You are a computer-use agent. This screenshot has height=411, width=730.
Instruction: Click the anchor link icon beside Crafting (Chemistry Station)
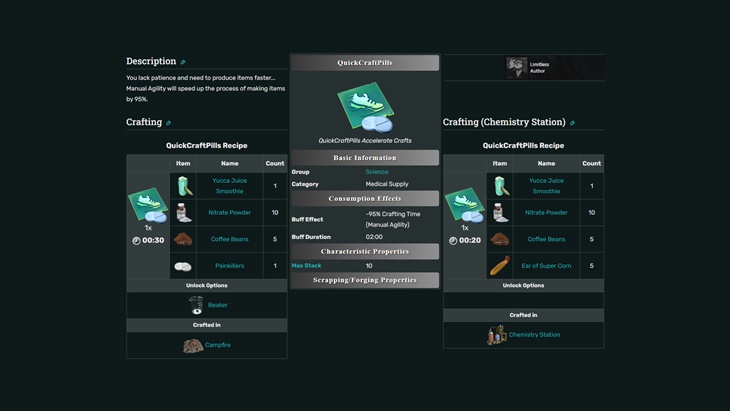click(572, 123)
